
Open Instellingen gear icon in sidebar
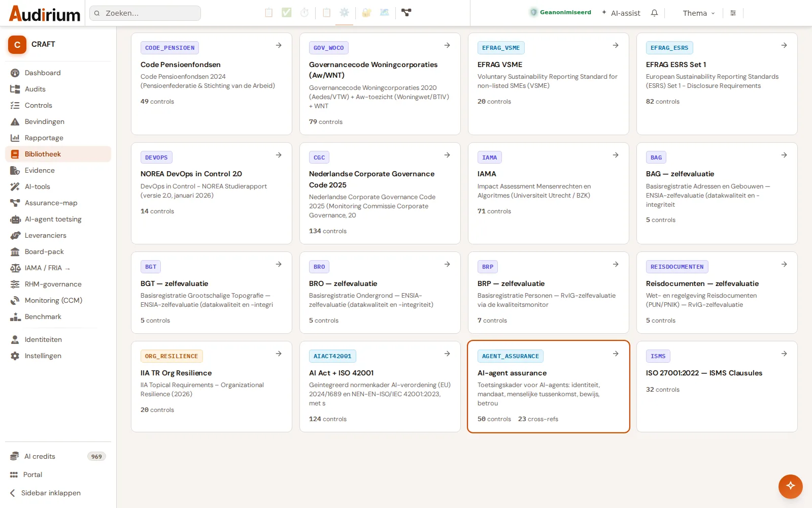click(15, 356)
